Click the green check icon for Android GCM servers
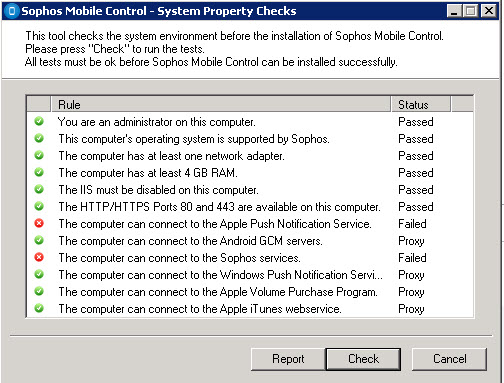Screen dimensions: 504x383 coord(39,240)
